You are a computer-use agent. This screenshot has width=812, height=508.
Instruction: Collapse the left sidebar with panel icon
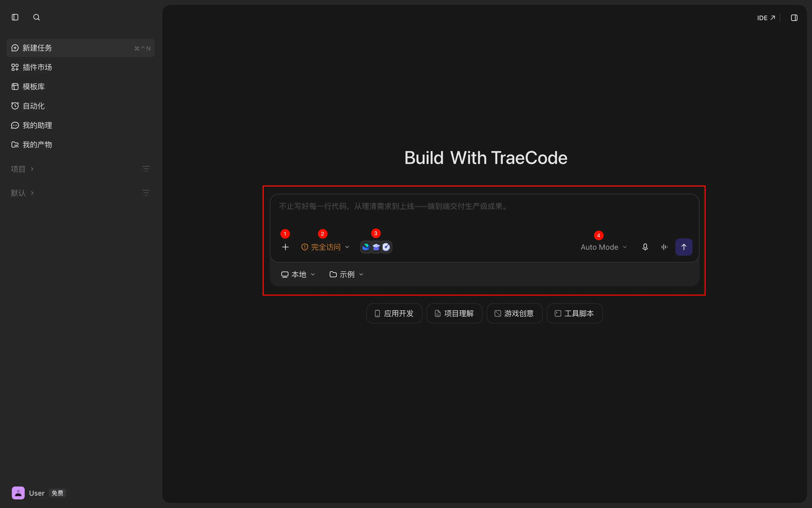click(15, 17)
